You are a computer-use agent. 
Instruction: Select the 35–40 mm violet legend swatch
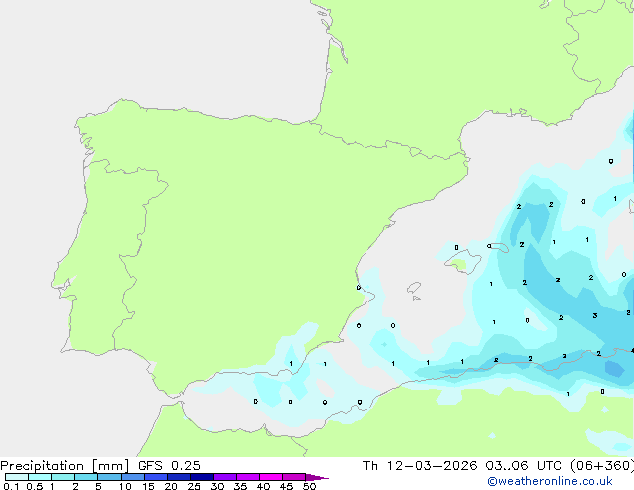[248, 477]
